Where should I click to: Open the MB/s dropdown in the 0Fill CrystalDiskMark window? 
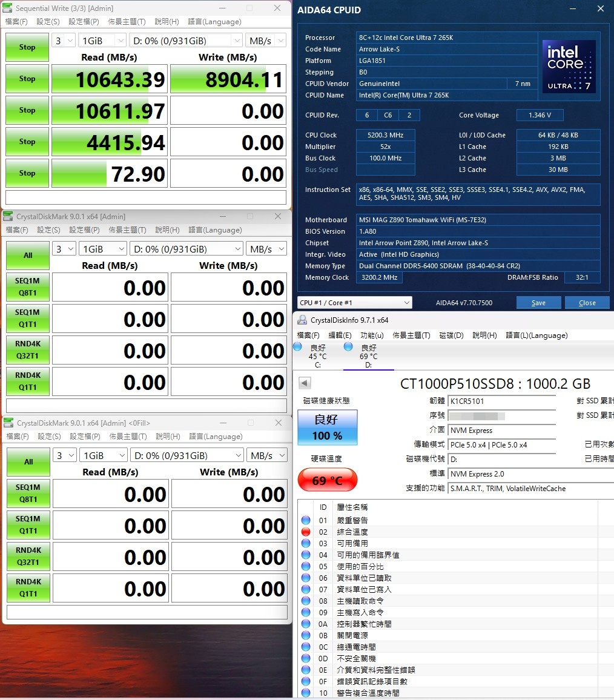coord(267,455)
